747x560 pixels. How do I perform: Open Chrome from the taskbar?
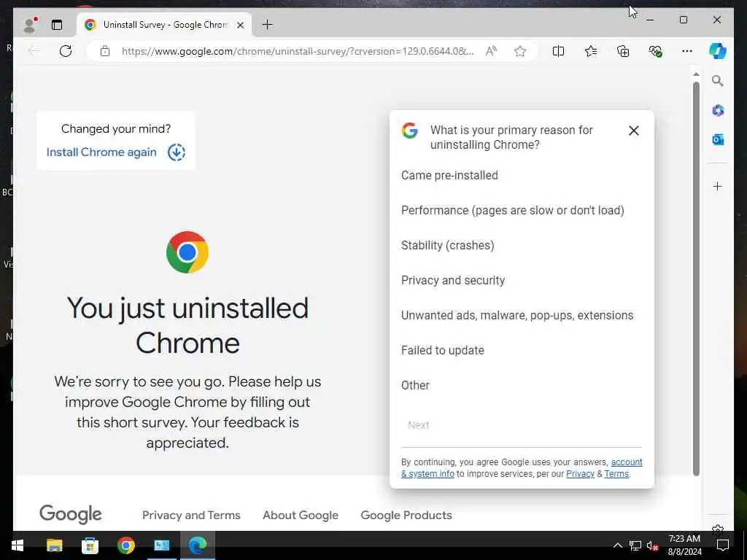[x=125, y=545]
